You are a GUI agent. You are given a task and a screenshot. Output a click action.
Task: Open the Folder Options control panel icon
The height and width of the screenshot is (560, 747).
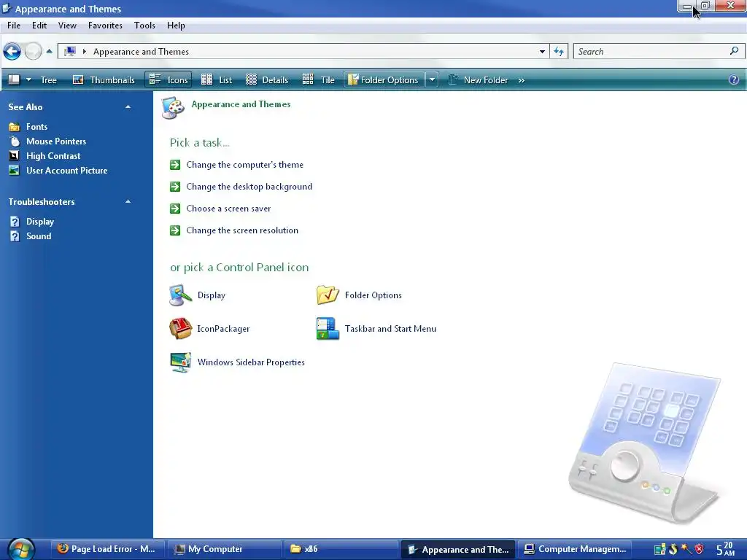click(328, 295)
